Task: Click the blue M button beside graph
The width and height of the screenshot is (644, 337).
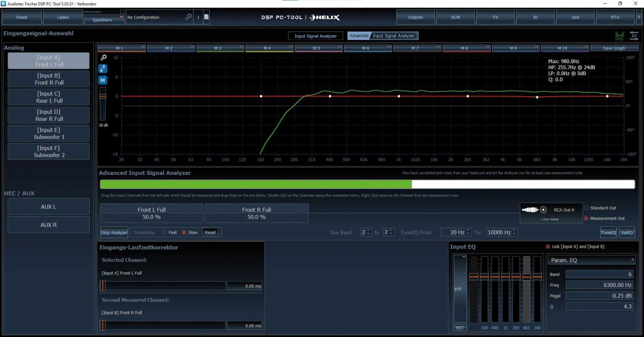Action: [x=103, y=80]
